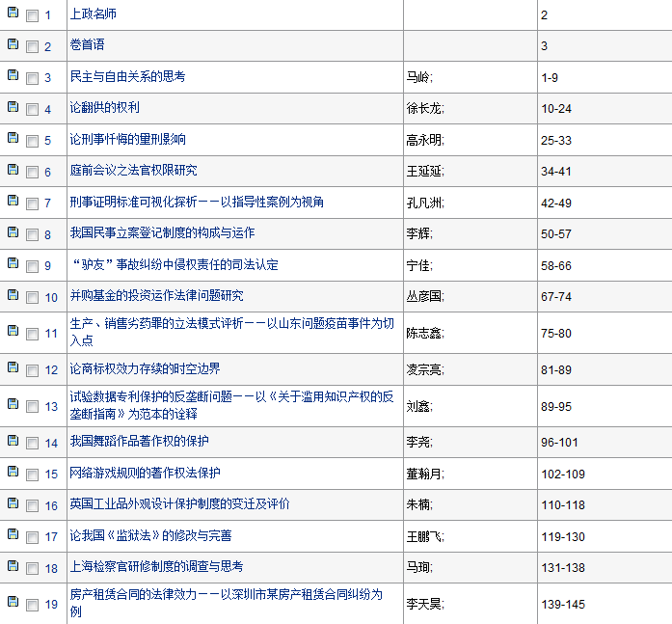Open the article 论翻供的权利
Image resolution: width=672 pixels, height=624 pixels.
pyautogui.click(x=104, y=107)
